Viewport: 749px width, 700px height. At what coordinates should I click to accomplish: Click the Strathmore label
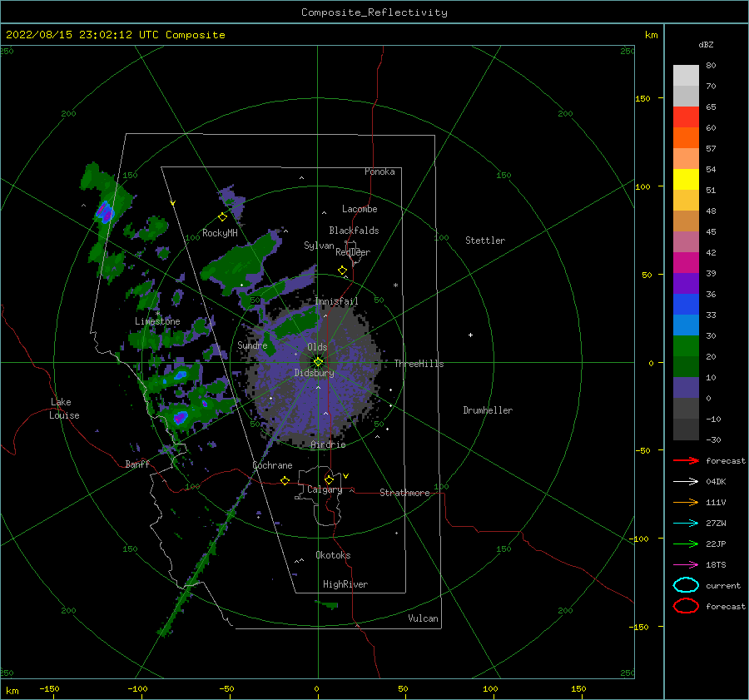coord(404,493)
